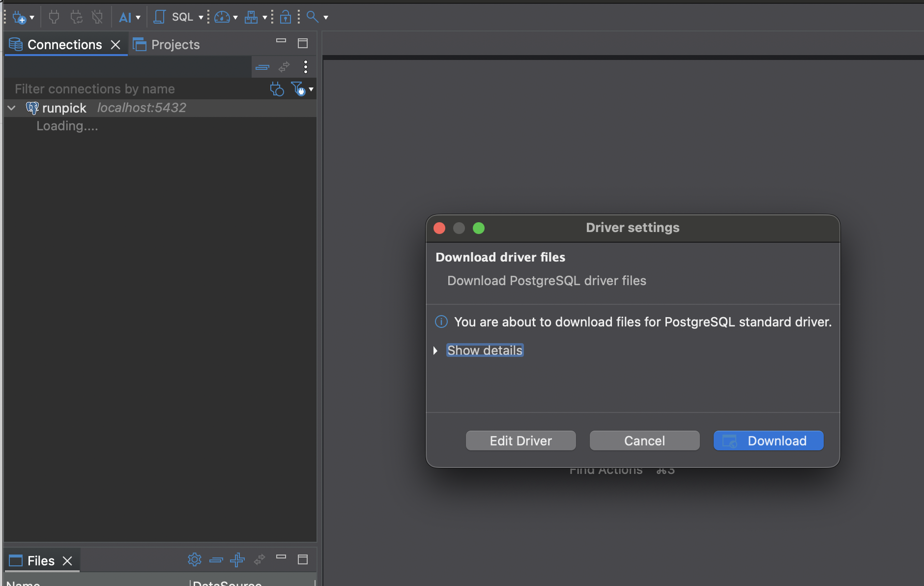Click the Download button

pos(769,440)
